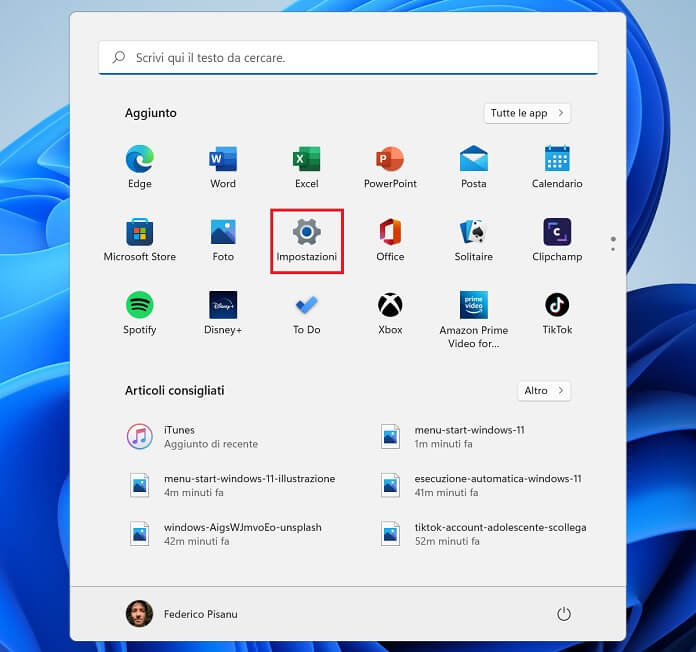Open Federico Pisanu user account menu
This screenshot has width=696, height=652.
(182, 614)
